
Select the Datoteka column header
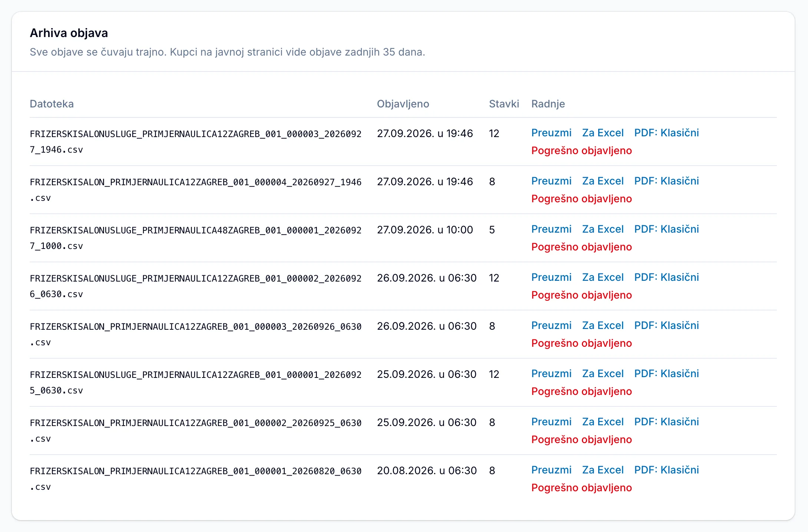(52, 104)
